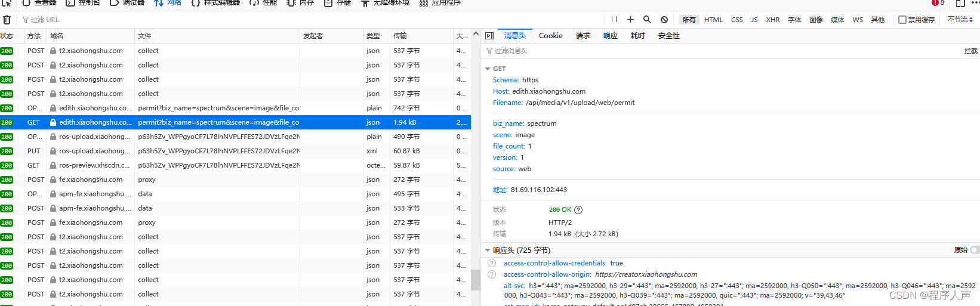The width and height of the screenshot is (980, 306).
Task: Toggle the XHR type filter
Action: pyautogui.click(x=773, y=20)
